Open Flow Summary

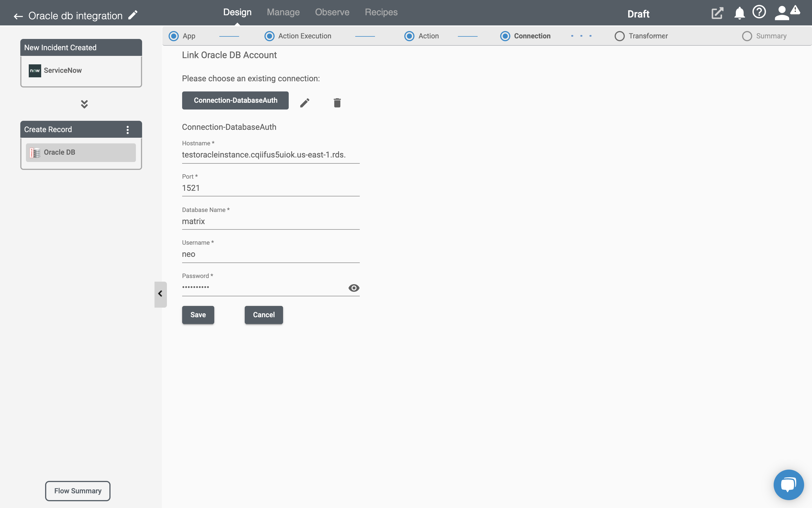tap(78, 491)
